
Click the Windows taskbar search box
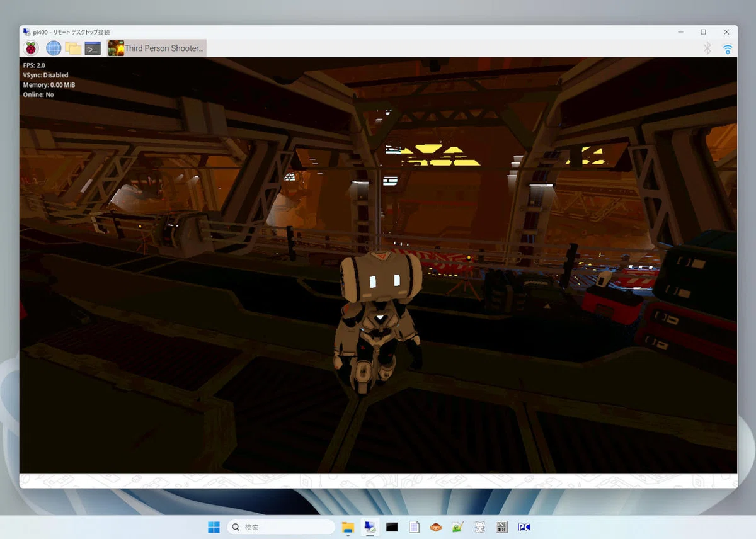[x=281, y=527]
